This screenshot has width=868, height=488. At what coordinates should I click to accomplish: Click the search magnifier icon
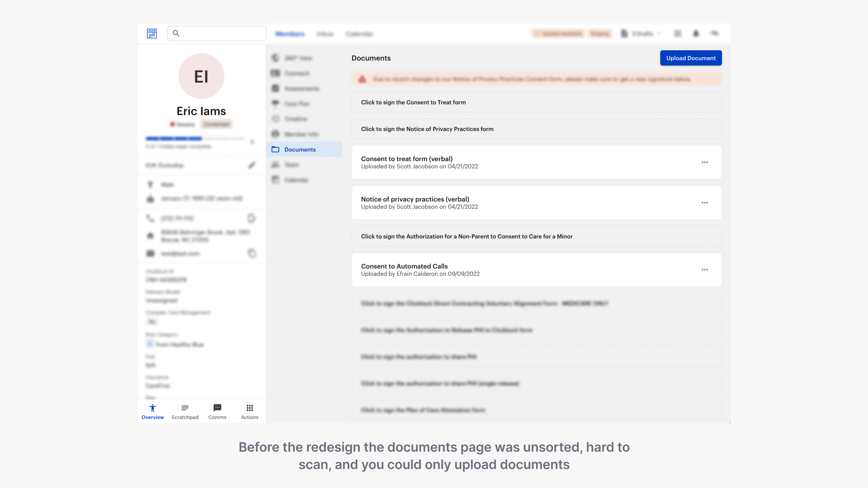pos(176,33)
